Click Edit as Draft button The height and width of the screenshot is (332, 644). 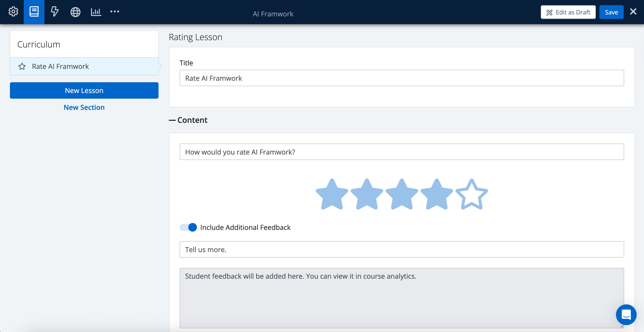coord(568,12)
